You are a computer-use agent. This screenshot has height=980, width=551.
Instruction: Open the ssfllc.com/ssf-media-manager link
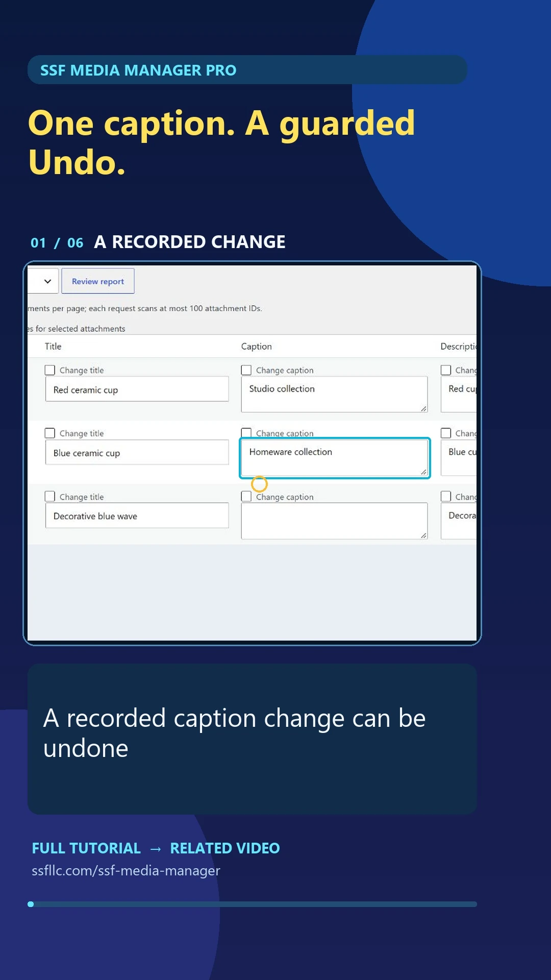pyautogui.click(x=126, y=871)
